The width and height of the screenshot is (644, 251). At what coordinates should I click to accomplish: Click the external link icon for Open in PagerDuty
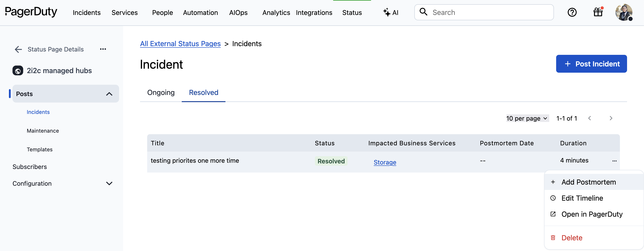point(553,214)
